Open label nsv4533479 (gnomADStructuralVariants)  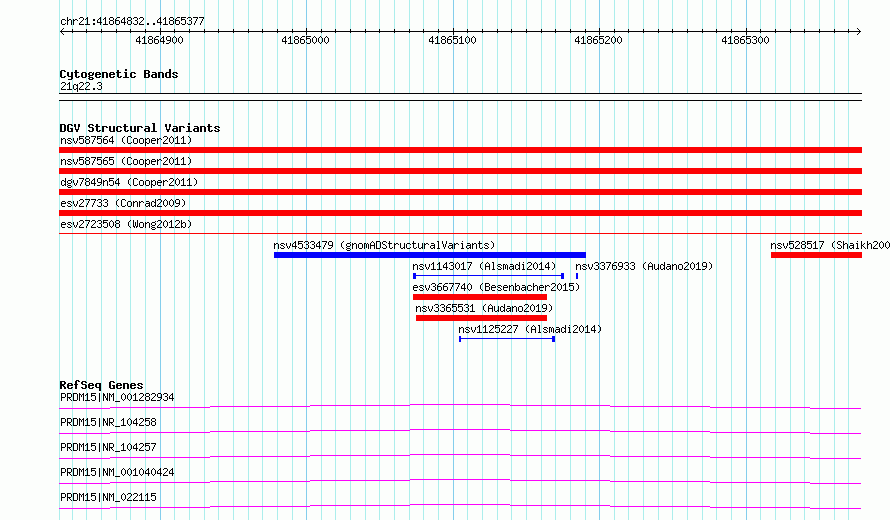coord(384,245)
